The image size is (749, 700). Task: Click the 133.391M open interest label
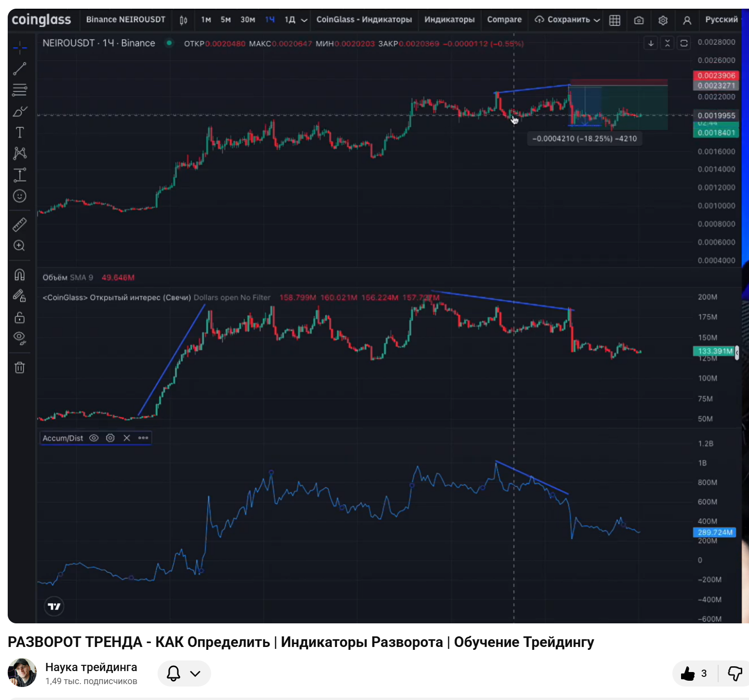tap(714, 351)
